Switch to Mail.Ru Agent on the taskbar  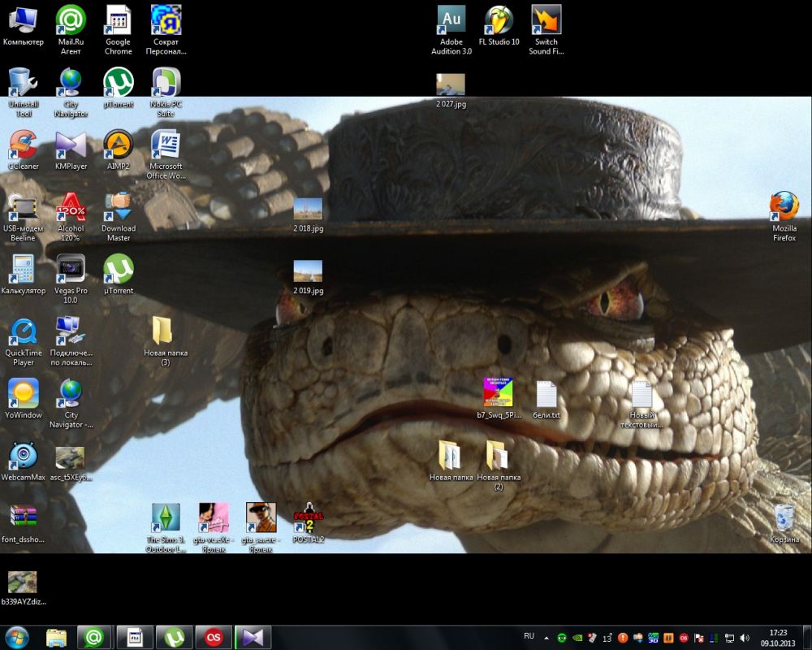(93, 637)
